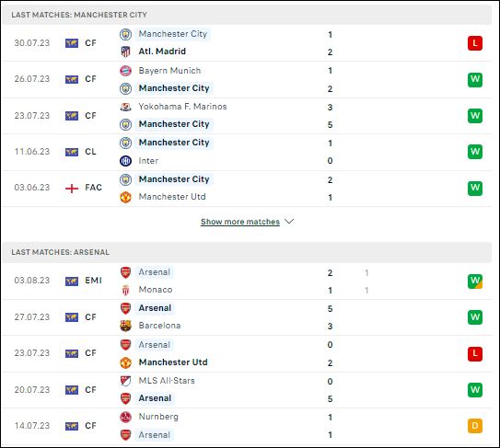Click the W badge for Arsenal vs Monaco
Screen dimensions: 500x448
pyautogui.click(x=475, y=281)
